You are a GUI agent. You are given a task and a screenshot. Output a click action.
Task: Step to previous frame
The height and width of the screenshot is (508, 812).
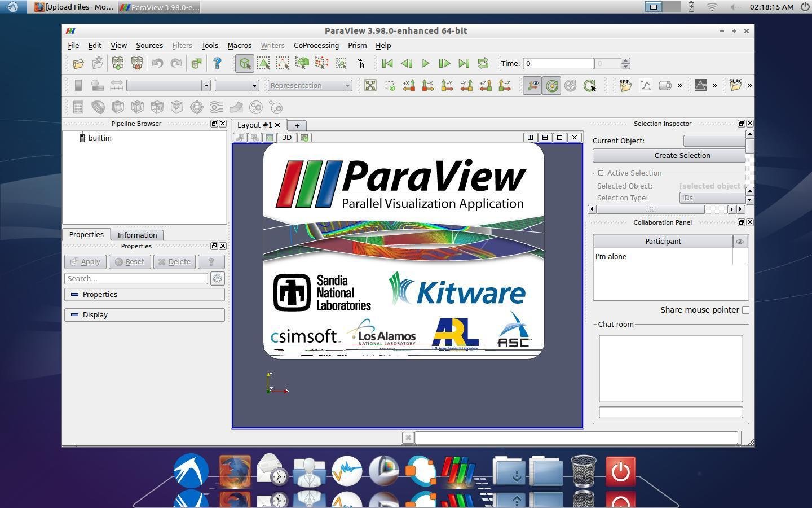(x=407, y=63)
